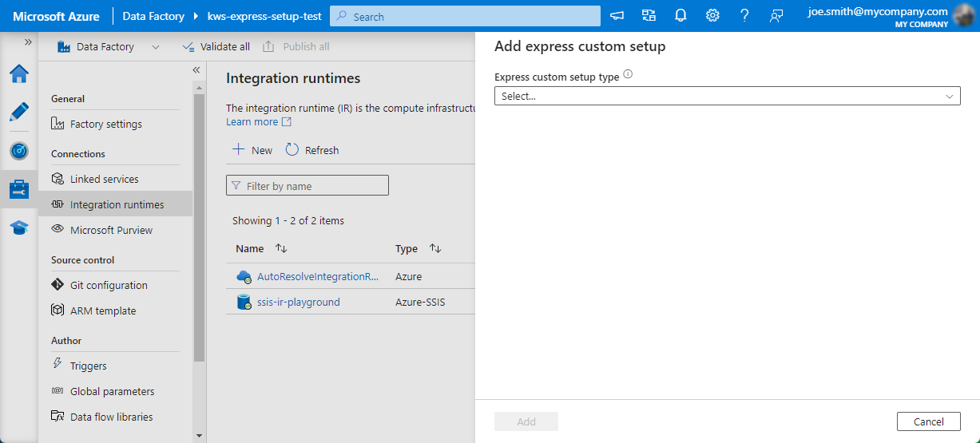Open the Author pencil icon

(19, 112)
